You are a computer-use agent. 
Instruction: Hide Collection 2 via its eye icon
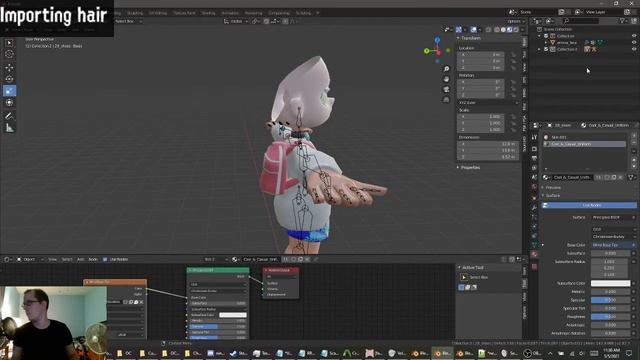pos(634,49)
